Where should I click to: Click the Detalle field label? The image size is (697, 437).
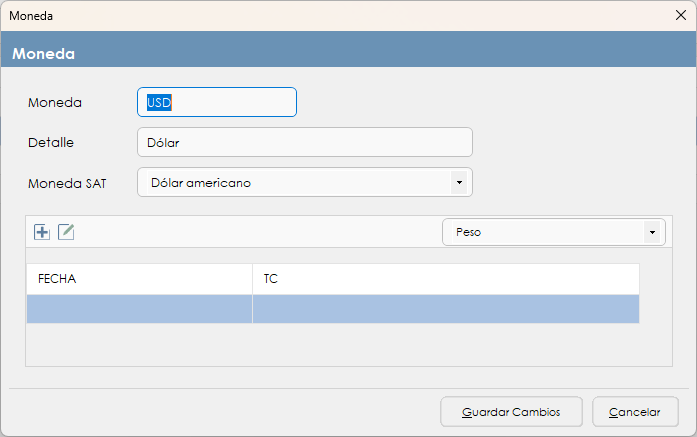[51, 142]
